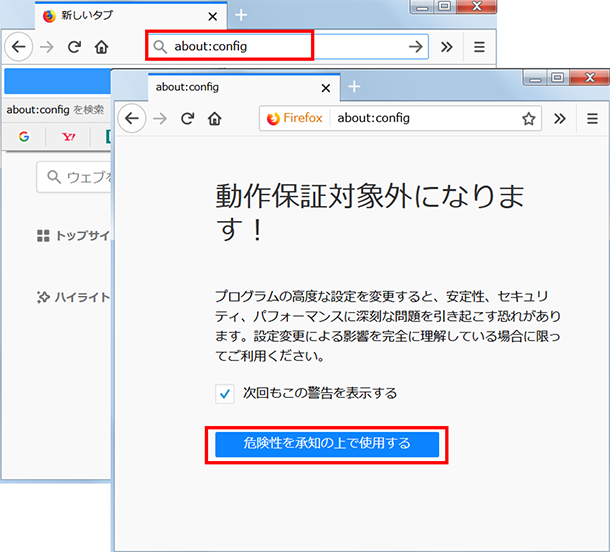Image resolution: width=610 pixels, height=552 pixels.
Task: Click the reload icon in the front window
Action: (187, 119)
